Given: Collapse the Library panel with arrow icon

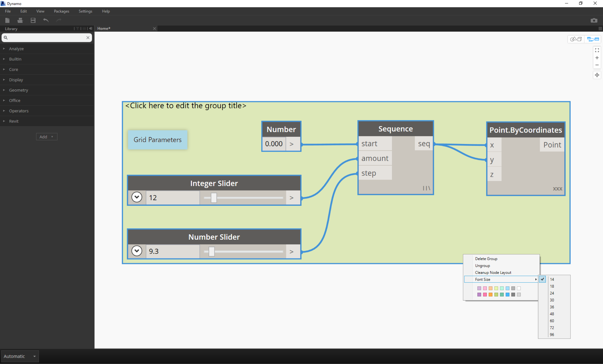Looking at the screenshot, I should click(91, 29).
